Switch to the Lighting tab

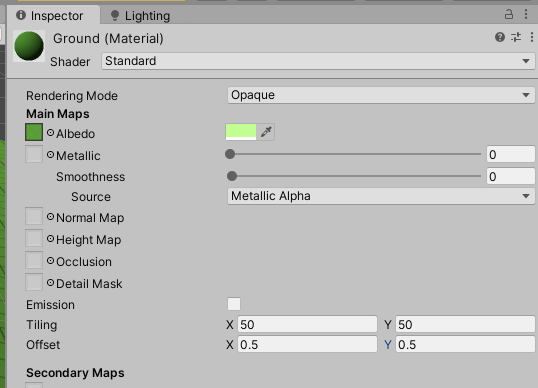[140, 16]
